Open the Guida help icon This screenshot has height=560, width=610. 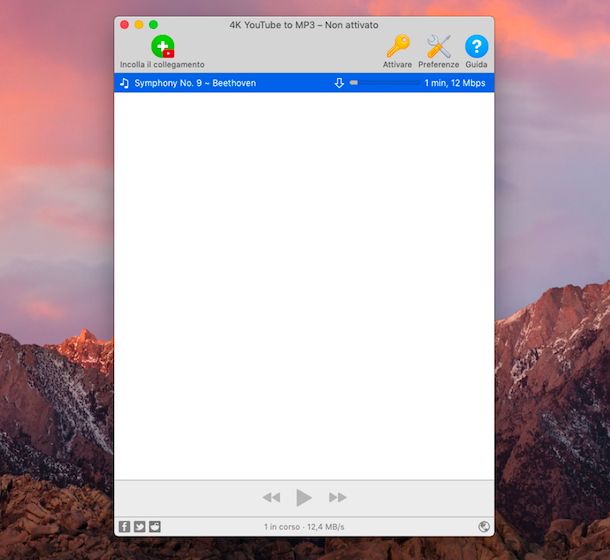click(476, 46)
